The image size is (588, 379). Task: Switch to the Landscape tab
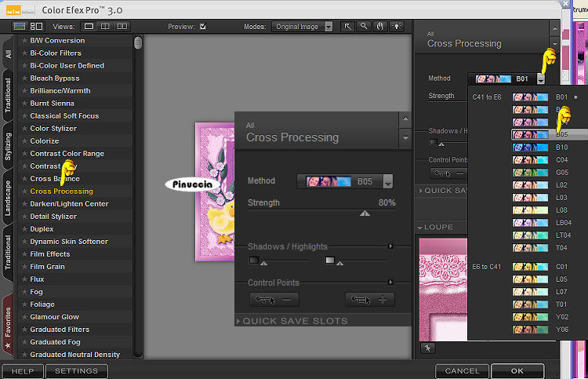8,199
